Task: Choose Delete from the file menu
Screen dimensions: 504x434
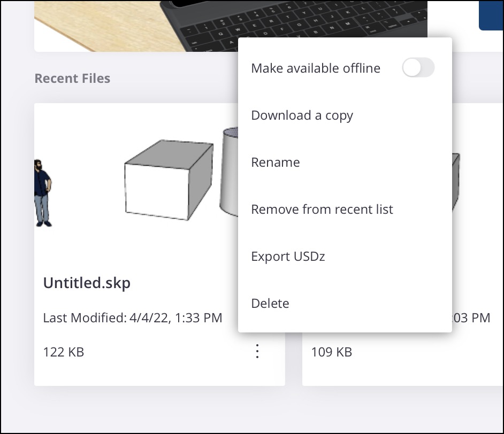Action: point(270,304)
